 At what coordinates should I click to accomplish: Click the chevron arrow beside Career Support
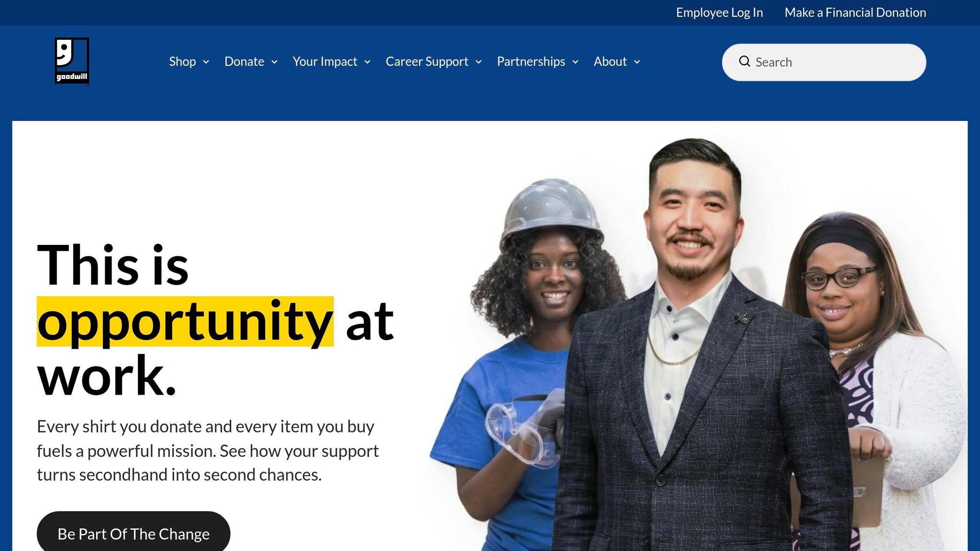click(x=479, y=62)
